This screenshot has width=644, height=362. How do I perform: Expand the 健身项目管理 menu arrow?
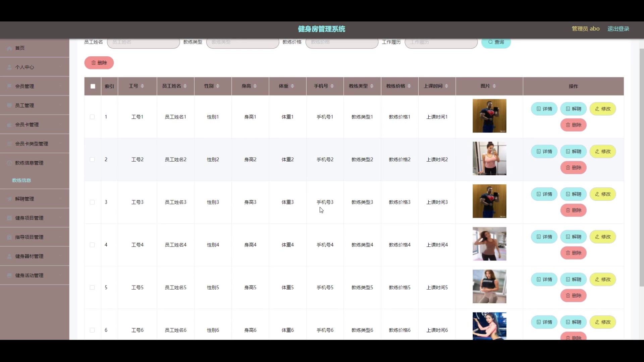[x=60, y=218]
